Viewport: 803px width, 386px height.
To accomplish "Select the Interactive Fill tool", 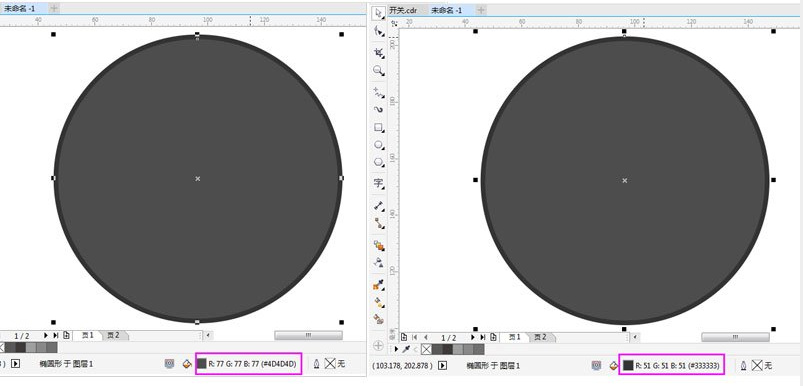I will 378,302.
